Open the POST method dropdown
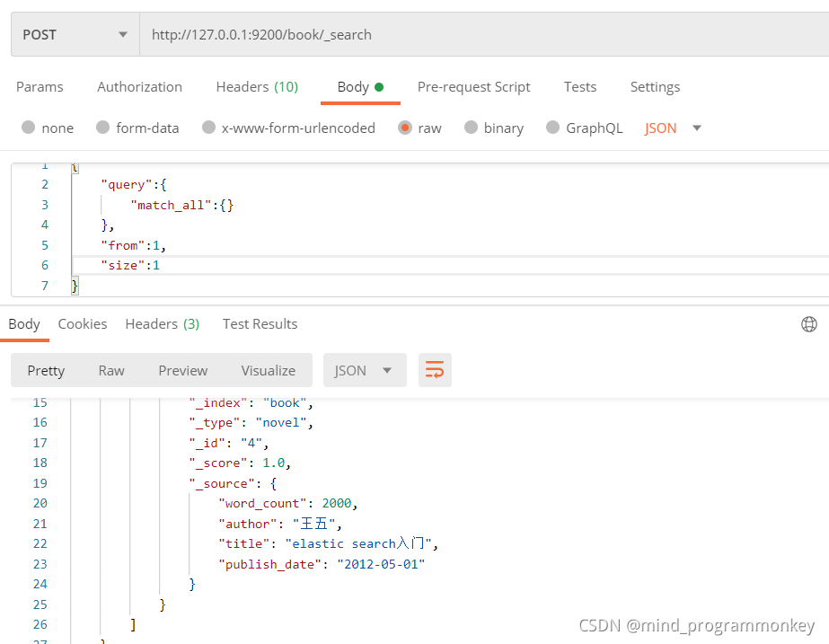 click(75, 34)
